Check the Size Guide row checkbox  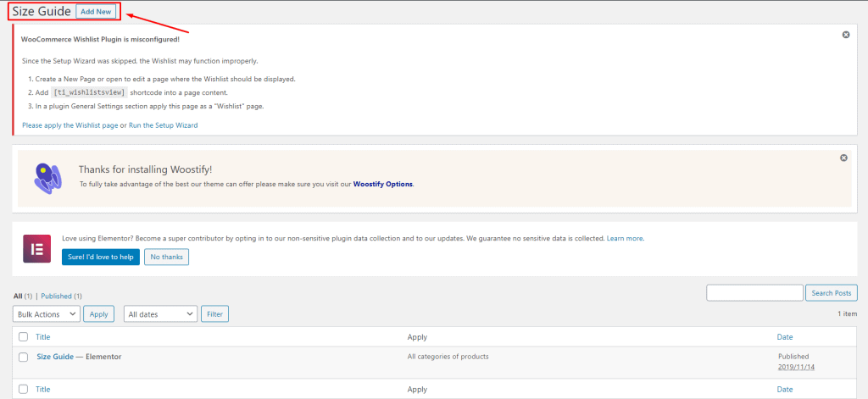point(23,357)
